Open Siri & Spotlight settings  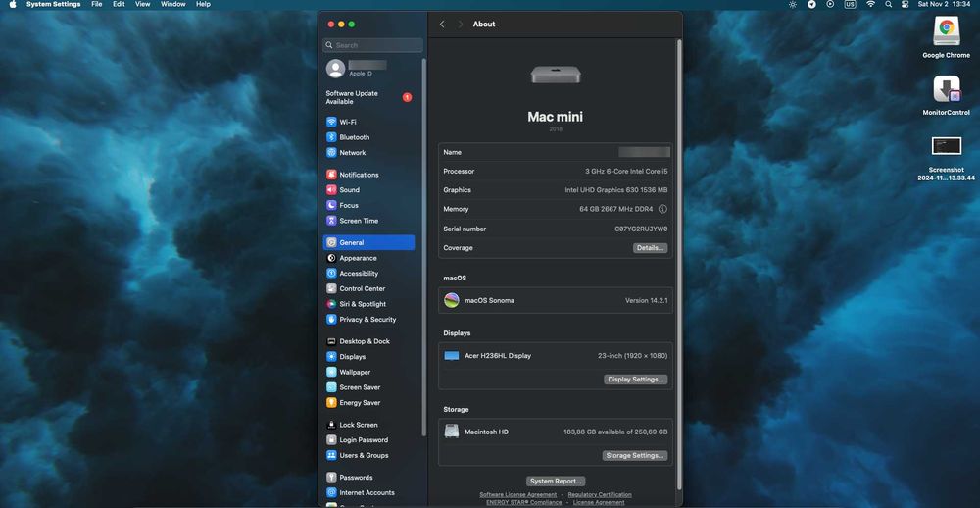pos(368,304)
